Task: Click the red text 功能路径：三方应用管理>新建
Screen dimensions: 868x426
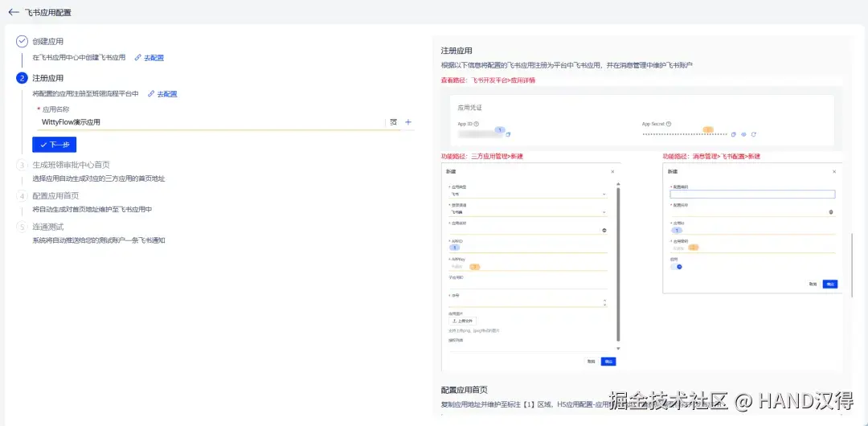Action: (481, 157)
